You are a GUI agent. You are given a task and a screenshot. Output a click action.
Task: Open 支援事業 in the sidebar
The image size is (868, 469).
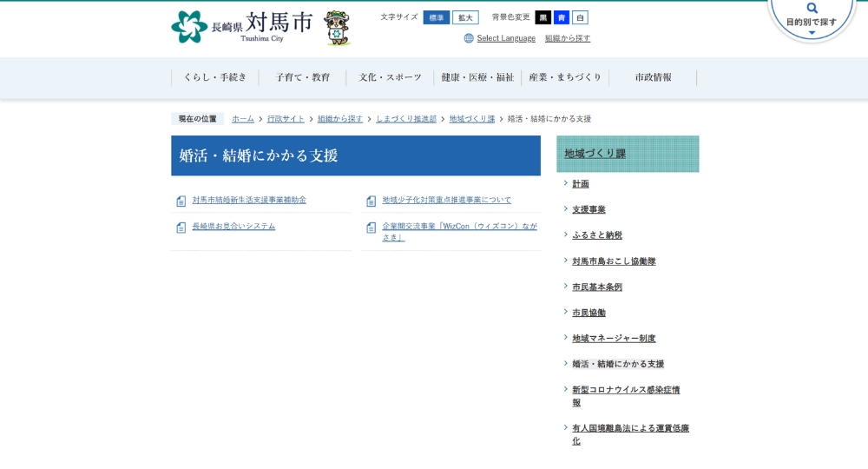click(x=589, y=209)
